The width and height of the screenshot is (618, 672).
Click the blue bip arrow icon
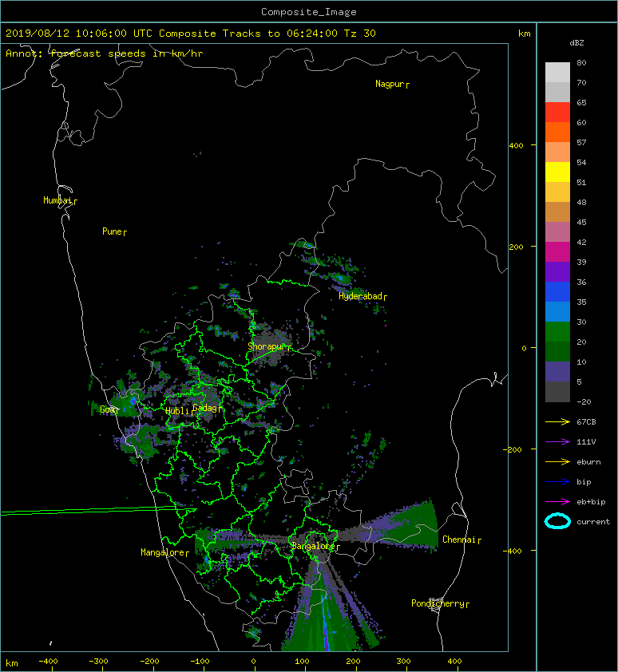557,482
